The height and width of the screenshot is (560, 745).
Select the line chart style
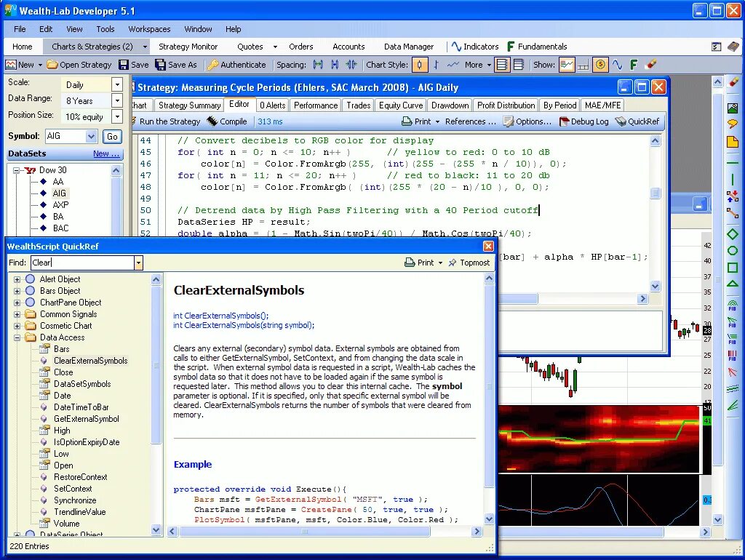click(x=453, y=65)
